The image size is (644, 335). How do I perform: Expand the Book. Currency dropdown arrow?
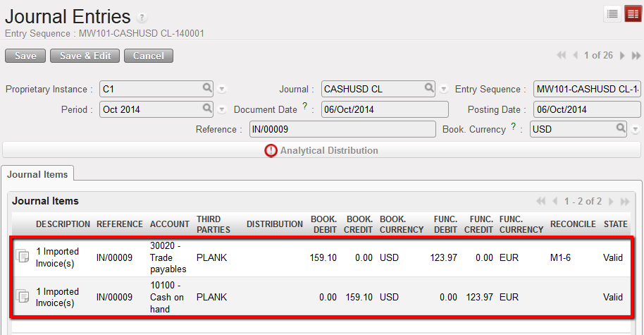point(635,130)
